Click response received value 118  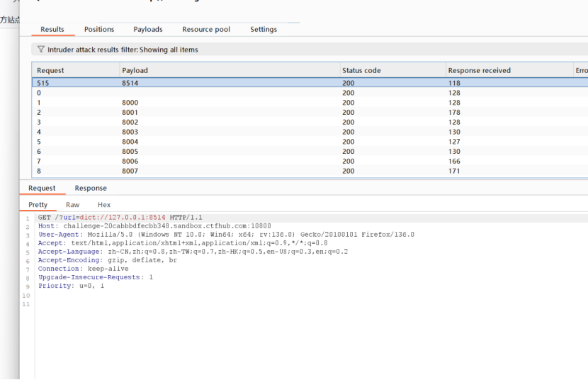454,83
